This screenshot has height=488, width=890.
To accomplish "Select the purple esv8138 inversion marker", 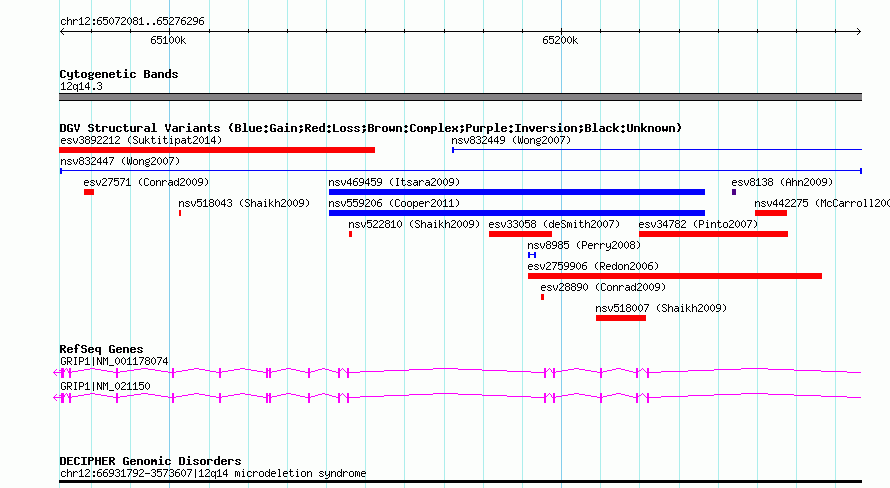I will (x=734, y=192).
